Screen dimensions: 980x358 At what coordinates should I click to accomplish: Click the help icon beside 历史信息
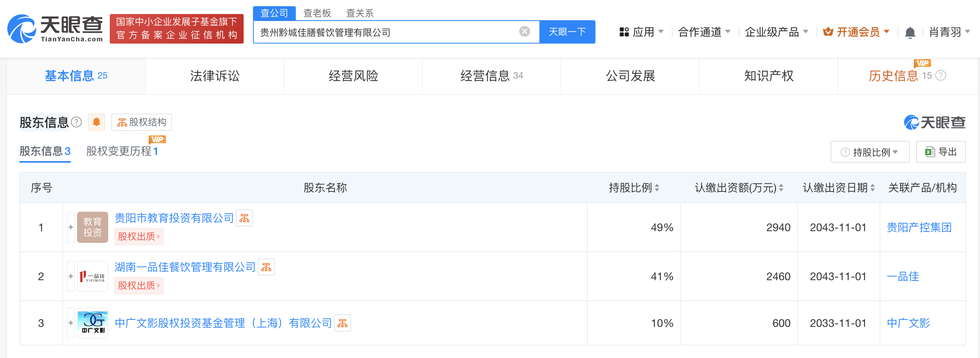[941, 75]
